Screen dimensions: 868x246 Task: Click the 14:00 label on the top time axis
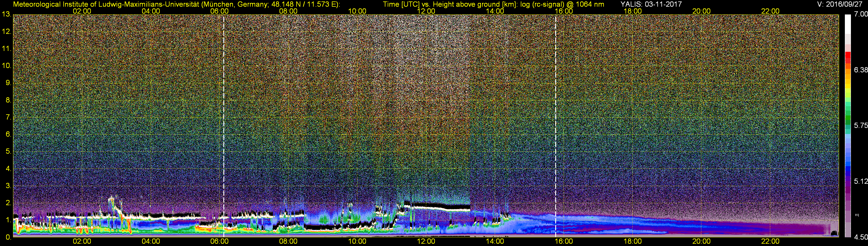coord(495,11)
